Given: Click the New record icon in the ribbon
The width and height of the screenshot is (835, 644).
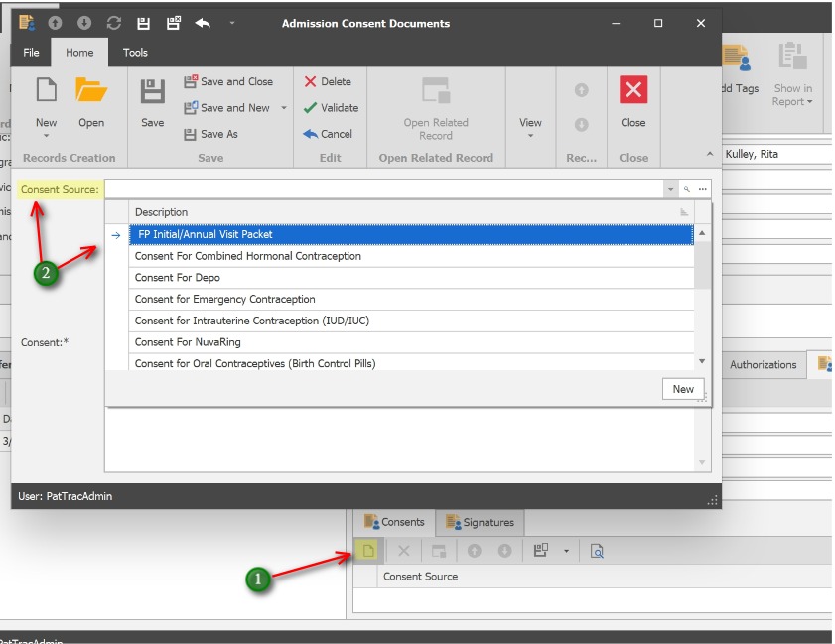Looking at the screenshot, I should 46,92.
